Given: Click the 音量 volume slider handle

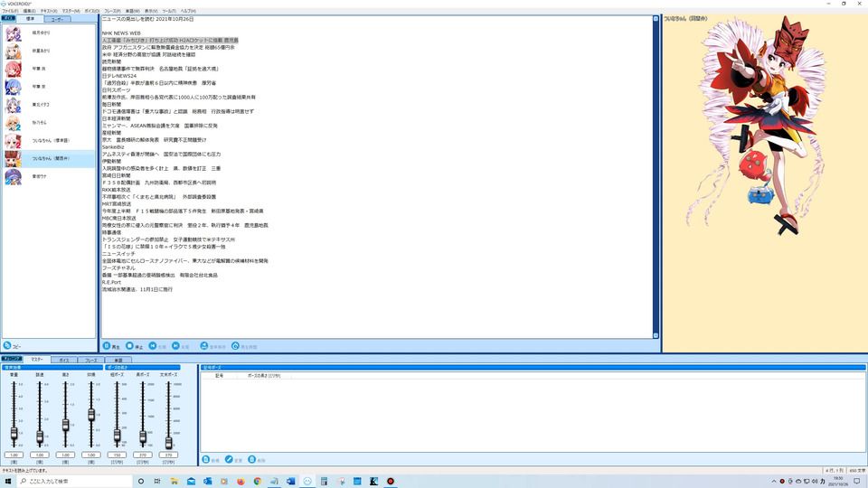Looking at the screenshot, I should [x=14, y=434].
